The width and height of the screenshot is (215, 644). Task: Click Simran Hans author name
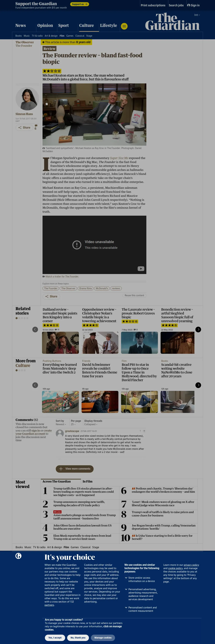24,114
